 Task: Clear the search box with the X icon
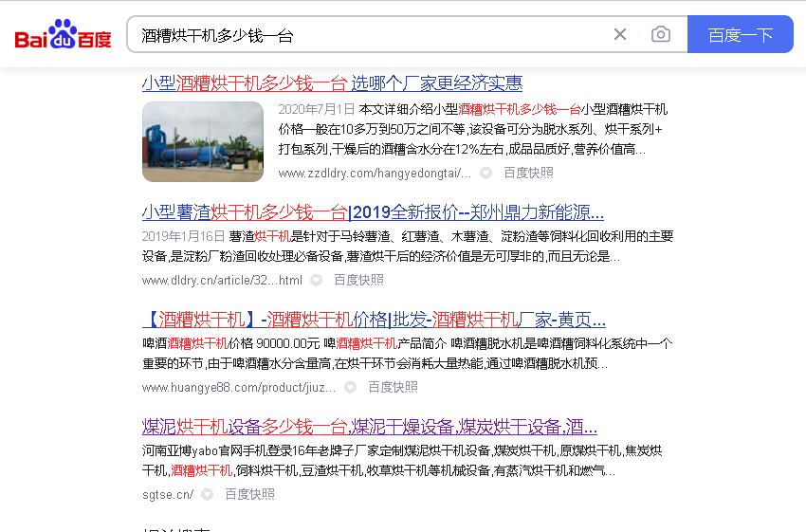pos(620,35)
